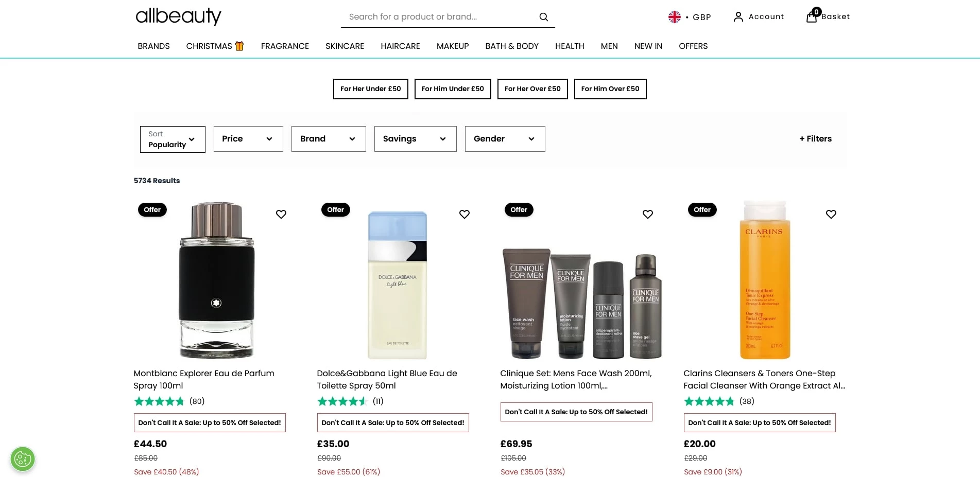Click the Account person icon
This screenshot has width=980, height=477.
click(x=738, y=17)
